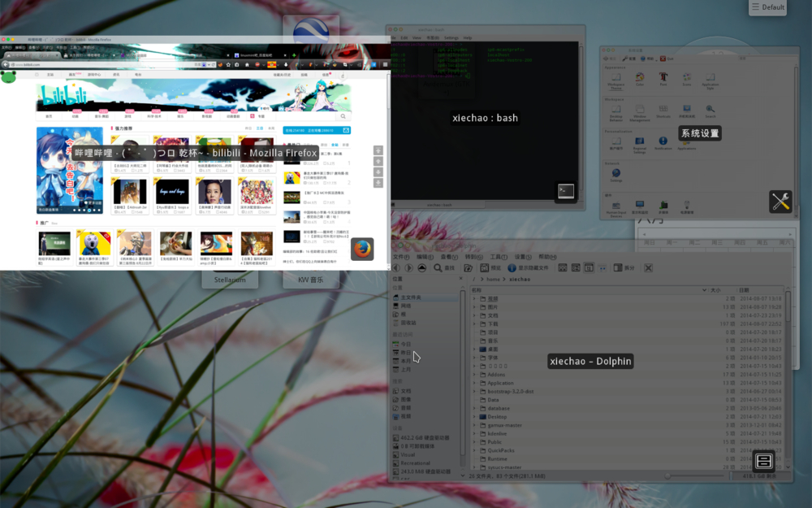Click the Firefox back button
The image size is (812, 508).
pyautogui.click(x=5, y=65)
